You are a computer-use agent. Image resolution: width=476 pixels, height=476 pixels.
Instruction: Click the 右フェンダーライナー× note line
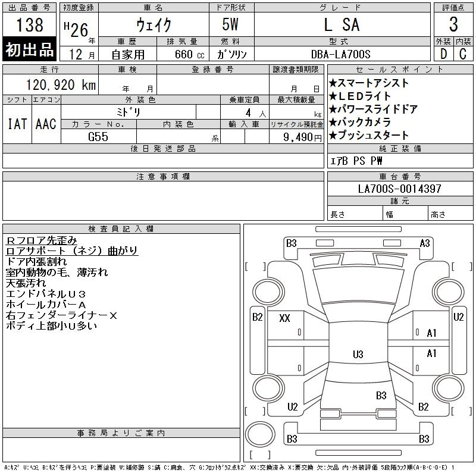point(61,315)
